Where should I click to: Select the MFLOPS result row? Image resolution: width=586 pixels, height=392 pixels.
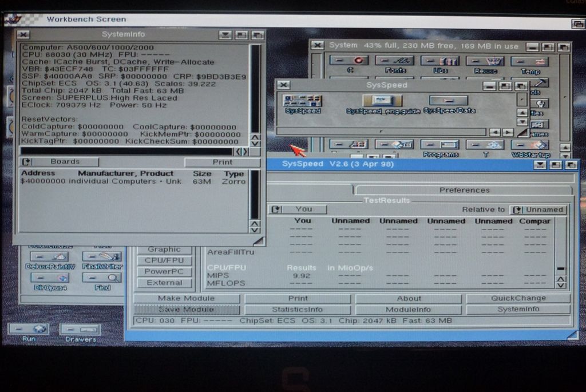coord(379,283)
